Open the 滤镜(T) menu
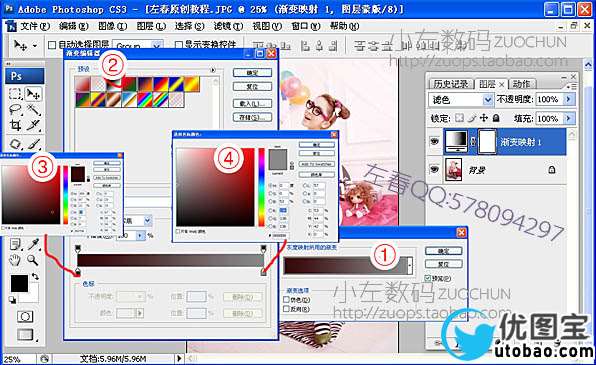The image size is (596, 365). point(228,26)
